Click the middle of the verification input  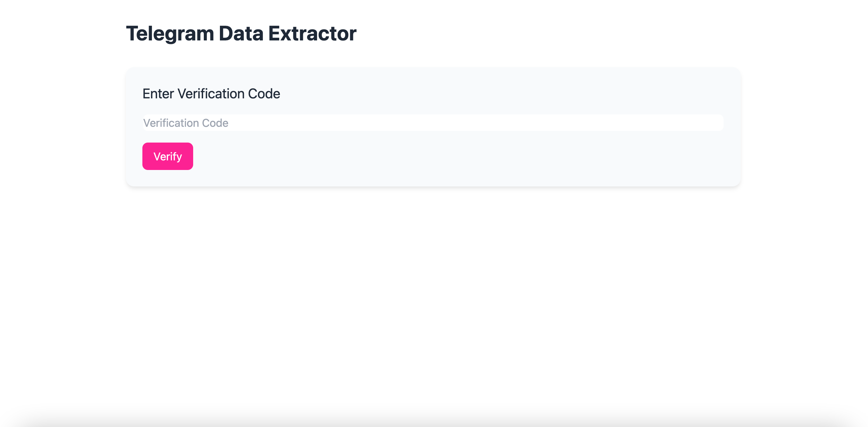coord(433,123)
